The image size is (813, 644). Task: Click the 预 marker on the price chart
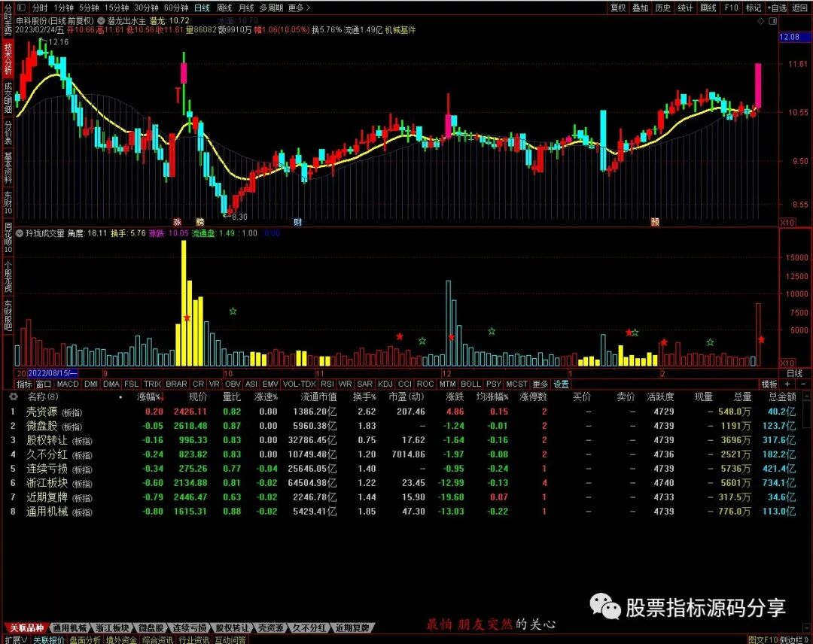pyautogui.click(x=656, y=222)
